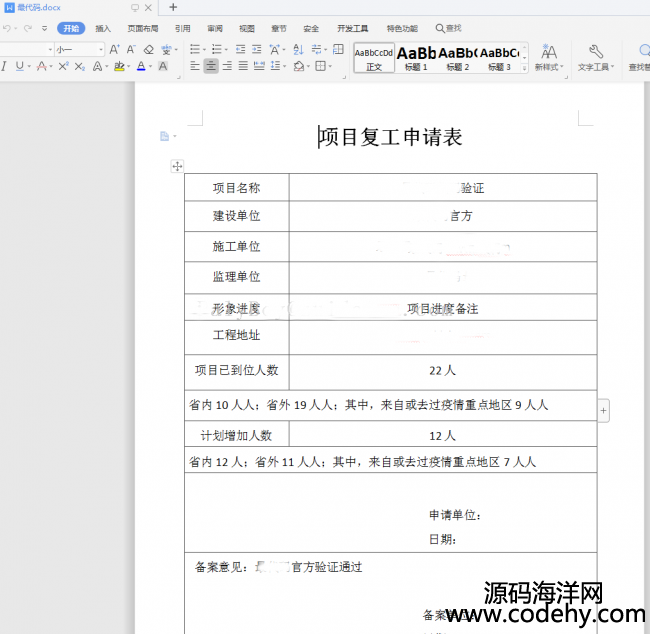Open the 插入 ribbon tab
Viewport: 650px width, 634px height.
(103, 28)
